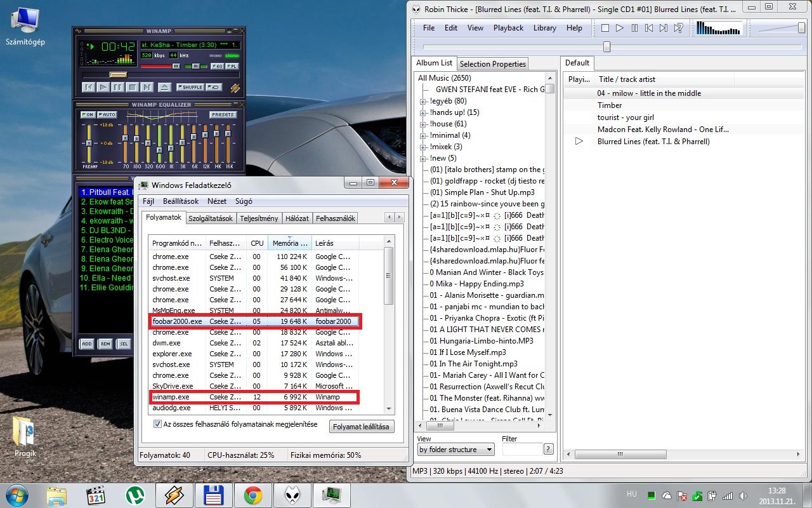The height and width of the screenshot is (508, 812).
Task: Toggle Winamp PL playlist button
Action: click(232, 66)
